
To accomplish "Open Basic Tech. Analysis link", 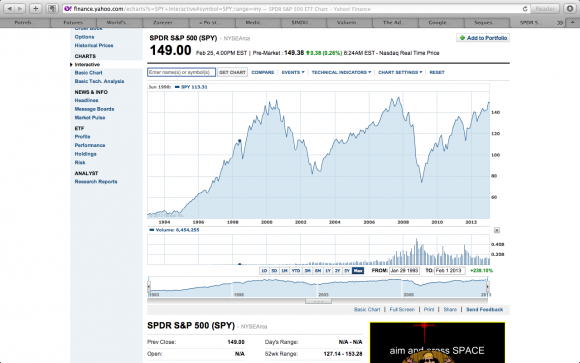I will (x=99, y=81).
